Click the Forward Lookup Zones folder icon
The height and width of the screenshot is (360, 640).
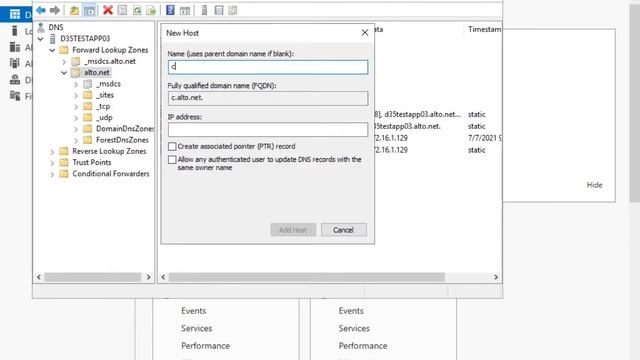(64, 50)
